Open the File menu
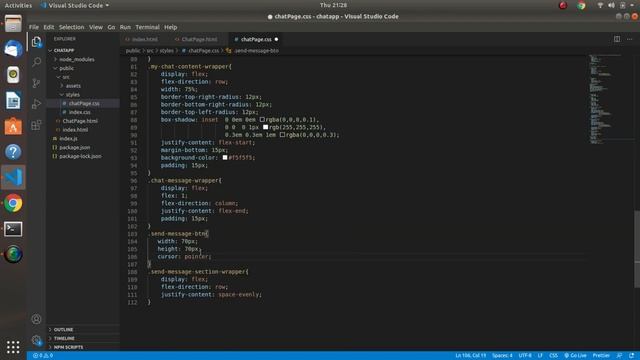This screenshot has width=640, height=360. pos(34,27)
